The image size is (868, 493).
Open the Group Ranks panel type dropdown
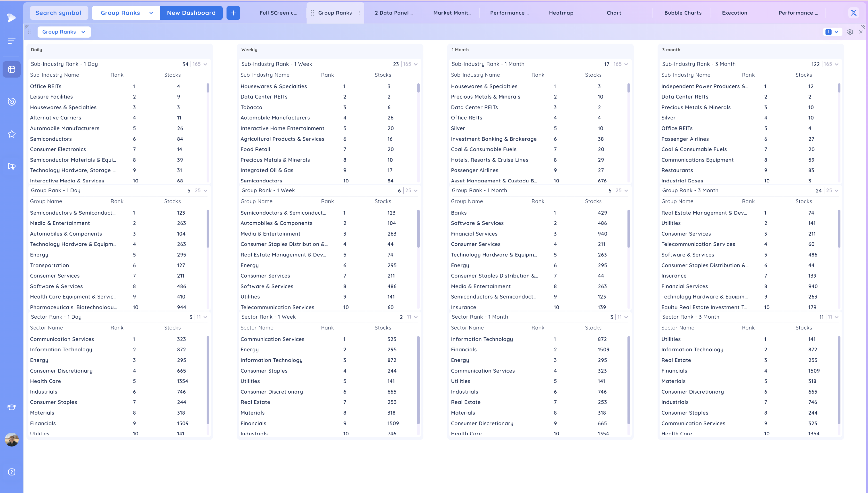coord(64,32)
